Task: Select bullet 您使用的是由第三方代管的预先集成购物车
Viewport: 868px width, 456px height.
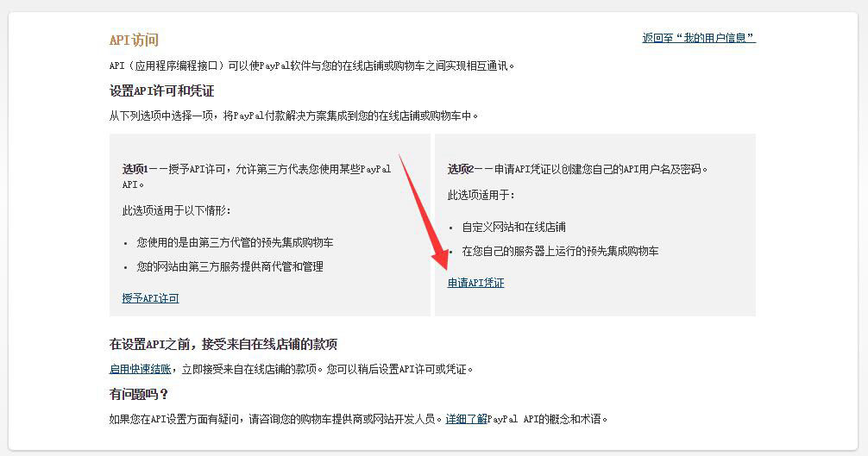Action: click(235, 242)
